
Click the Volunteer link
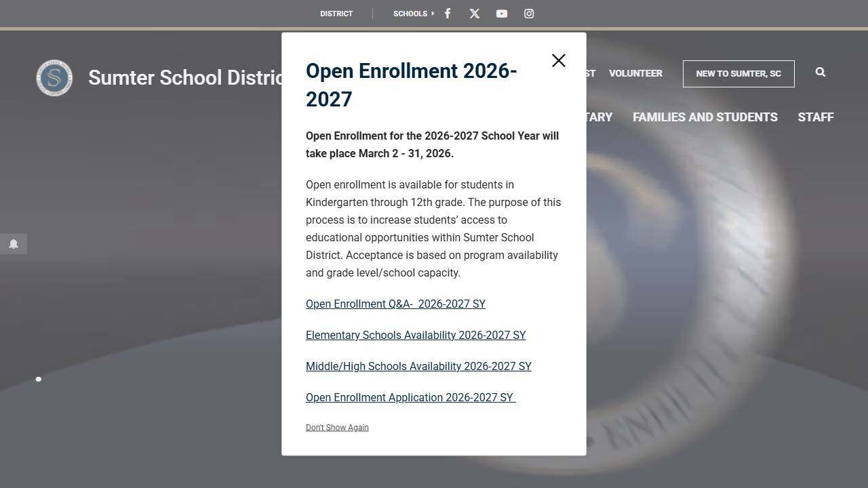pyautogui.click(x=635, y=73)
